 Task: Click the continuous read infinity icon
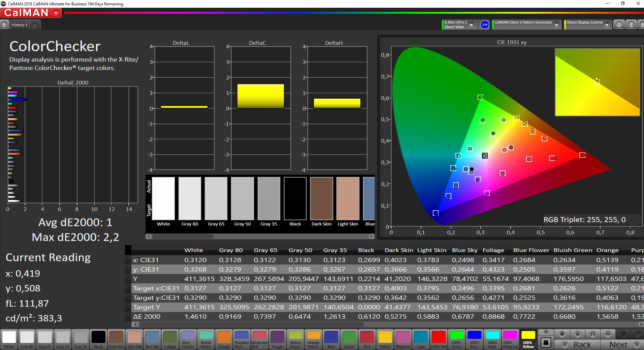click(x=608, y=334)
